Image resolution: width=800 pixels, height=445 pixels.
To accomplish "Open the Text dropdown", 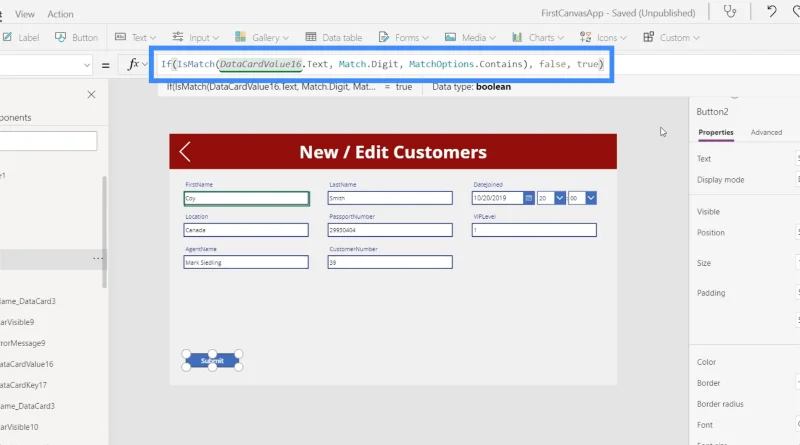I will [135, 37].
